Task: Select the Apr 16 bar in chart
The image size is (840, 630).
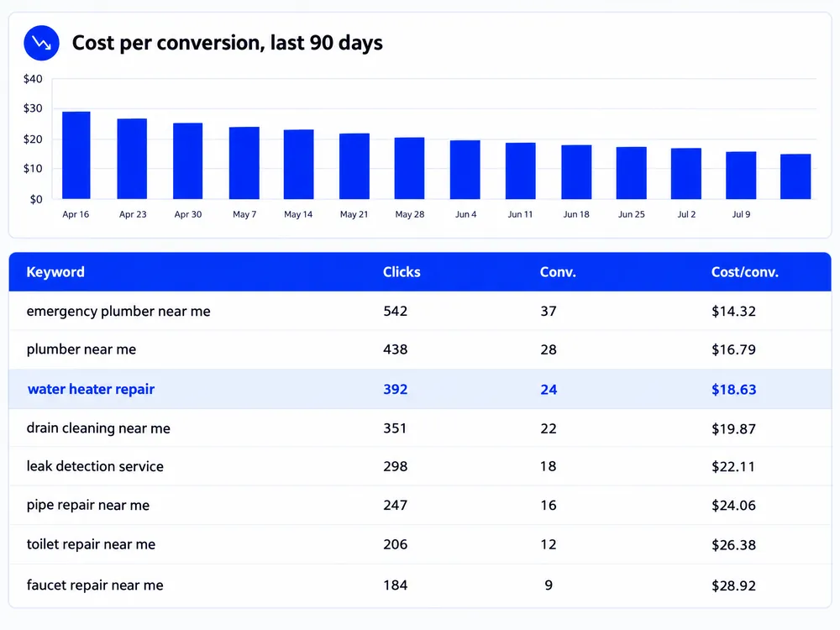Action: click(x=76, y=155)
